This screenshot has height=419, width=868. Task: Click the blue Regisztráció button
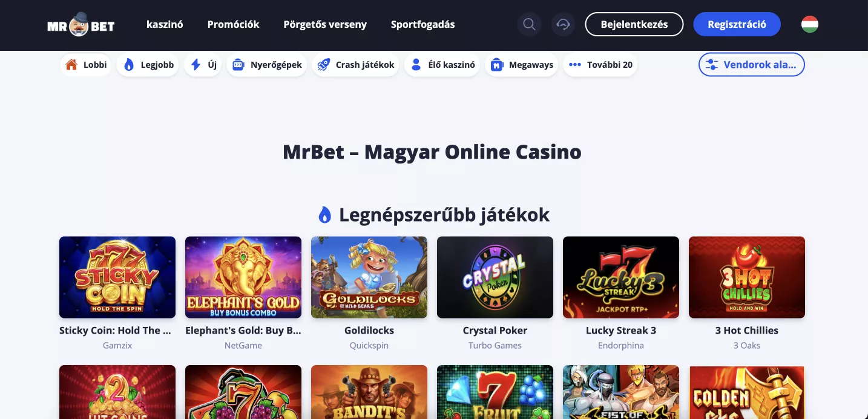[x=737, y=25]
